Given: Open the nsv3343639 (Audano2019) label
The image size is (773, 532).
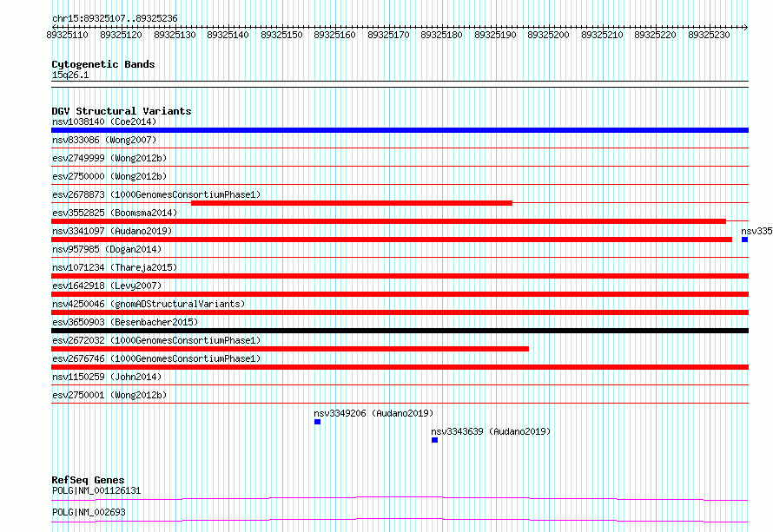Looking at the screenshot, I should (491, 431).
